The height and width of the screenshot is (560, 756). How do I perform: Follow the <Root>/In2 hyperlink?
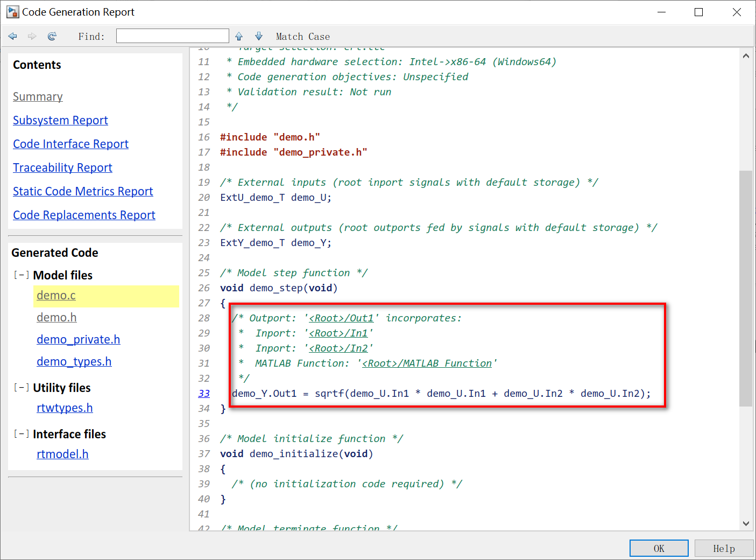tap(338, 348)
